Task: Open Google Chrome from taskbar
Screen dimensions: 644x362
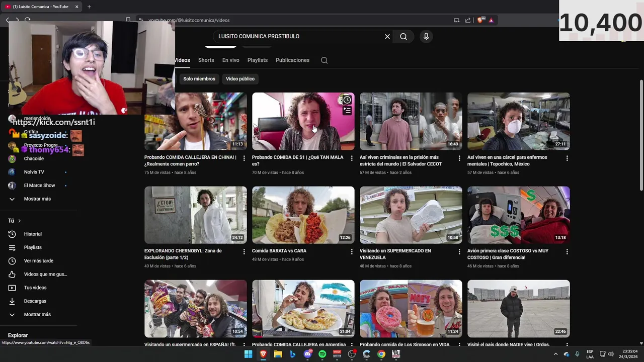Action: tap(381, 354)
